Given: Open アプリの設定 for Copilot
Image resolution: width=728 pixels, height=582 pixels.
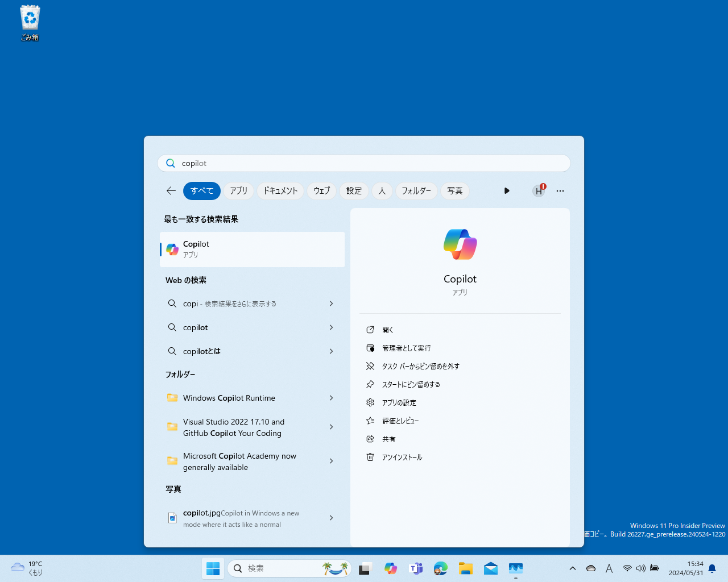Looking at the screenshot, I should (x=460, y=402).
